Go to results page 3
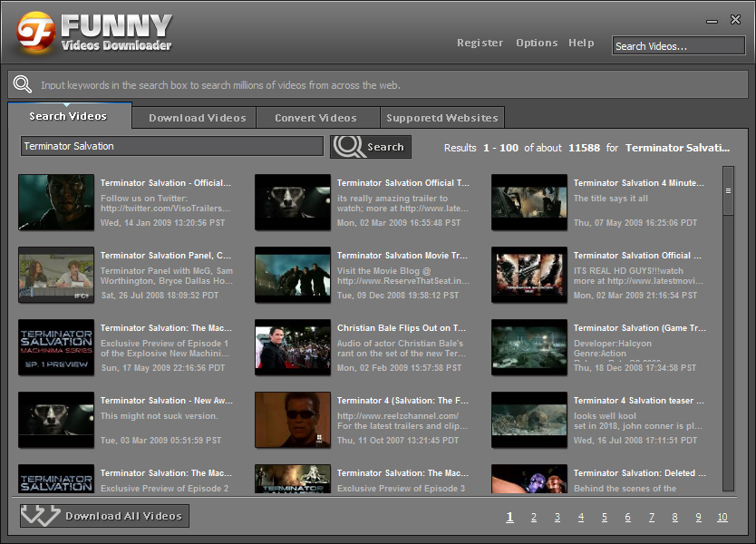The image size is (756, 544). point(557,518)
